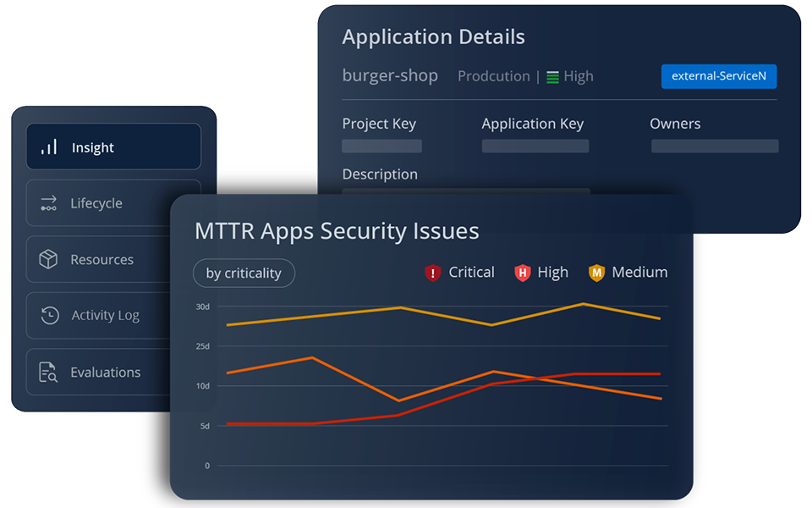
Task: Click the High severity shield icon
Action: (523, 273)
